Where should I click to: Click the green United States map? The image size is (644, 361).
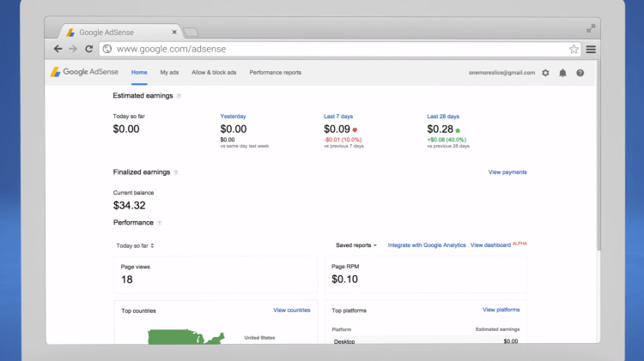click(185, 337)
